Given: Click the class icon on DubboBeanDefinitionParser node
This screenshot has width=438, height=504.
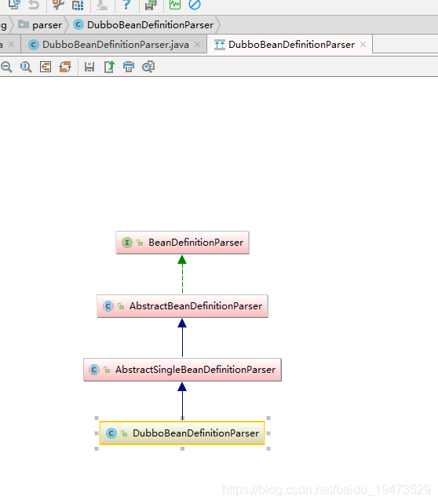Looking at the screenshot, I should tap(111, 433).
